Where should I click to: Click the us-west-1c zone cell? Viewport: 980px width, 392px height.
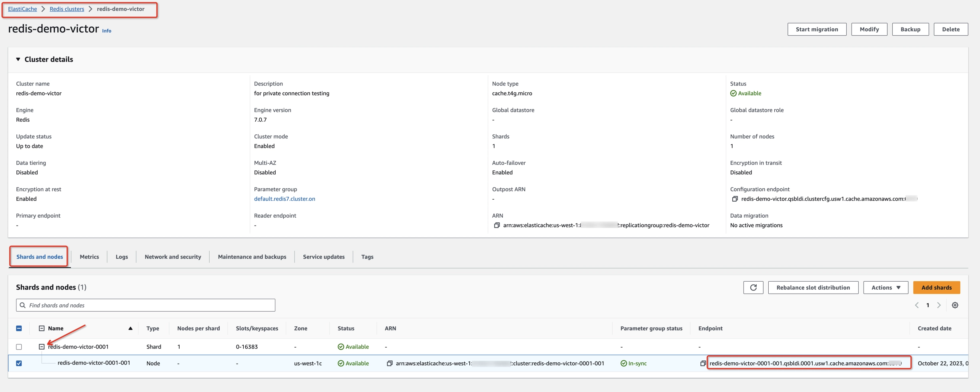click(308, 363)
